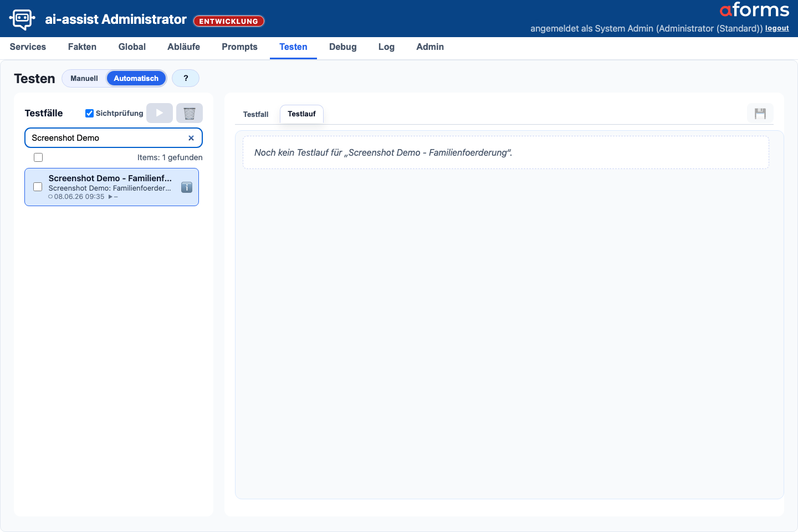Image resolution: width=798 pixels, height=532 pixels.
Task: Open the Log section
Action: [x=386, y=47]
